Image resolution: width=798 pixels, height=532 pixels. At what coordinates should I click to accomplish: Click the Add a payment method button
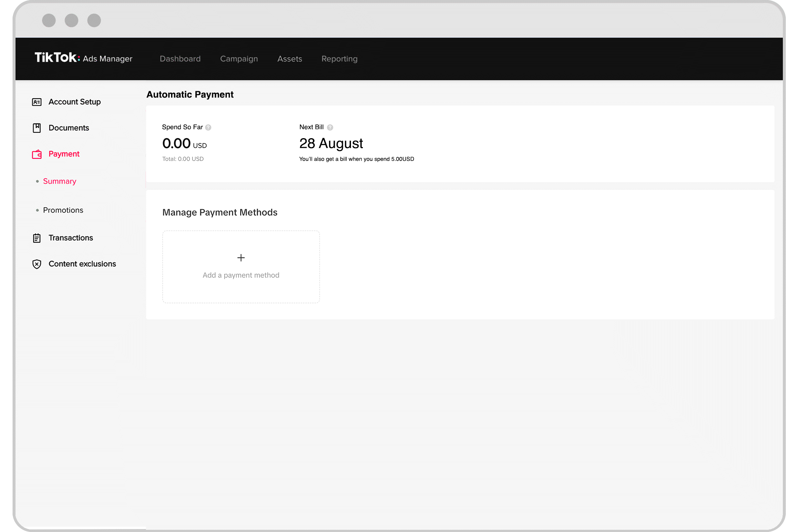click(241, 266)
